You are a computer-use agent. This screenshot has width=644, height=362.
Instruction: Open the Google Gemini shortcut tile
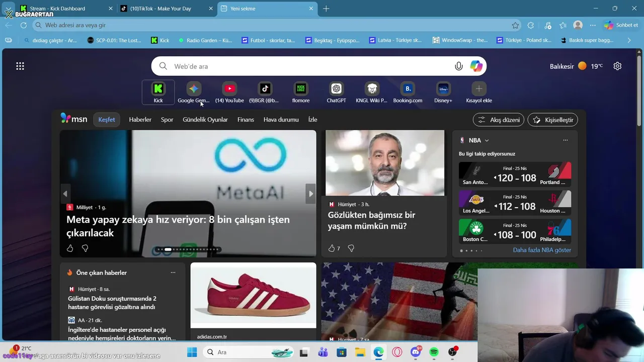point(194,93)
